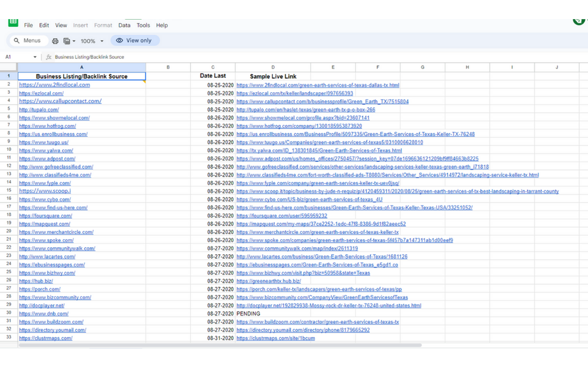588x368 pixels.
Task: Open the https://www.tuugo.us/ link
Action: pos(44,142)
